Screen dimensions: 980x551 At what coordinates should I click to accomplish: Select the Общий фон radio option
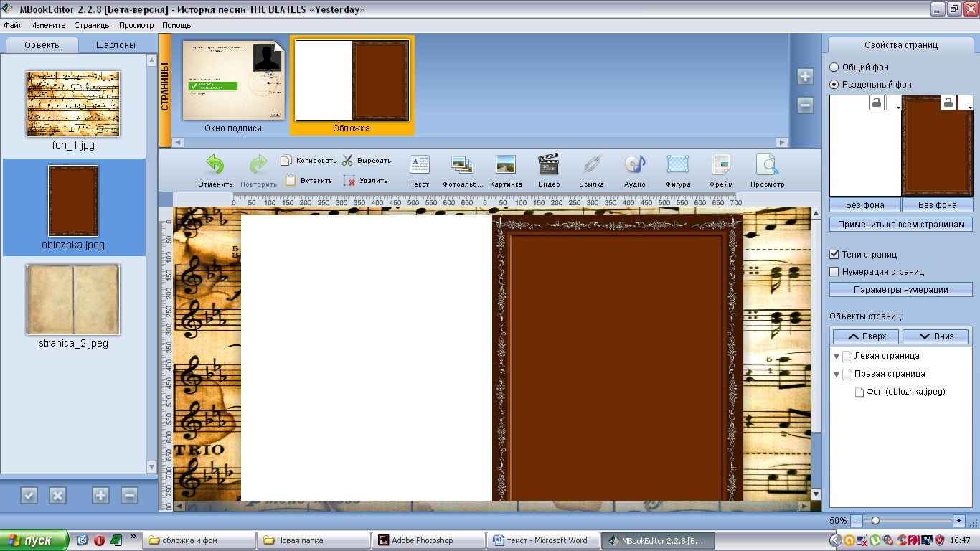(x=834, y=67)
